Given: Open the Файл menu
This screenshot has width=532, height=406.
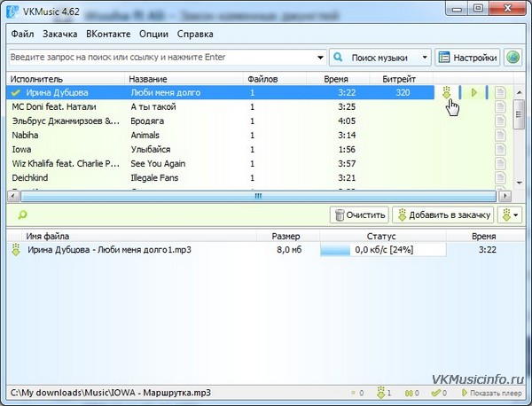Looking at the screenshot, I should click(x=22, y=34).
